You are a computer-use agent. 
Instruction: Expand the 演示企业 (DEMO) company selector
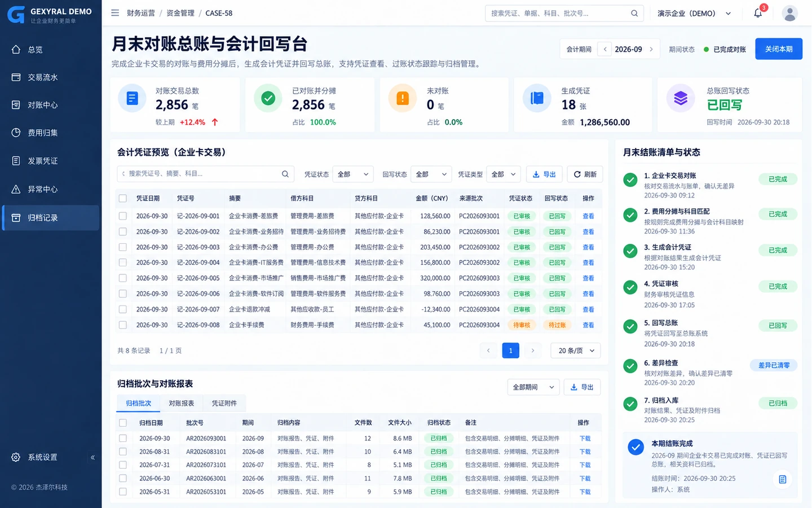tap(694, 13)
